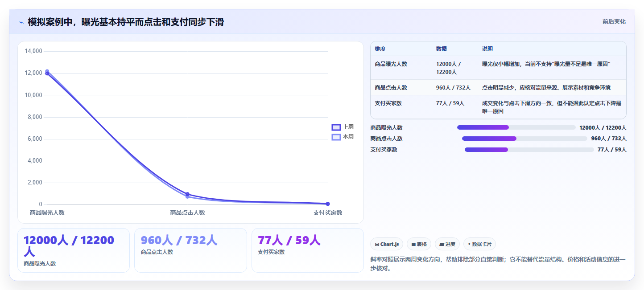Click the 8,000 y-axis label
This screenshot has width=644, height=290.
point(34,117)
